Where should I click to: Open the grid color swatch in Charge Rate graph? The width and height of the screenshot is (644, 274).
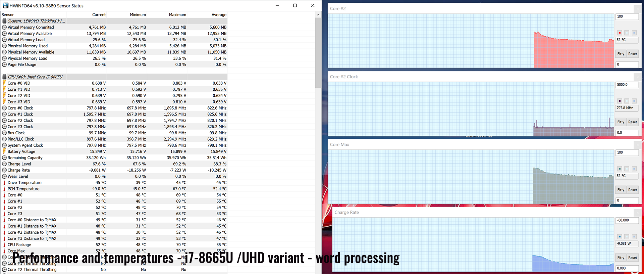point(634,237)
